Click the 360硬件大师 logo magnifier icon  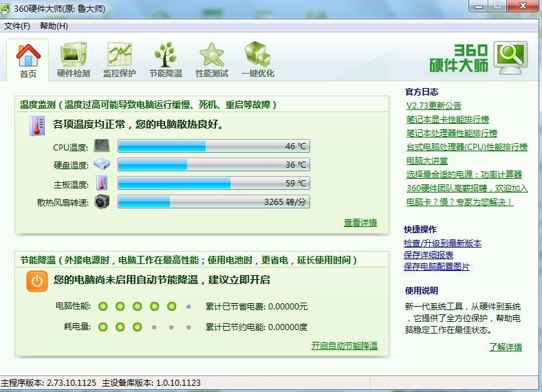[x=510, y=58]
